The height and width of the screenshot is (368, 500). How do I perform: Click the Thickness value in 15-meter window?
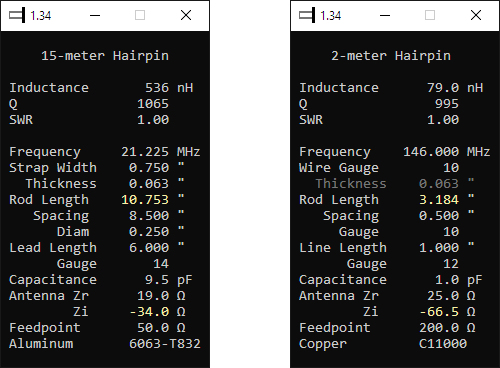(x=149, y=184)
